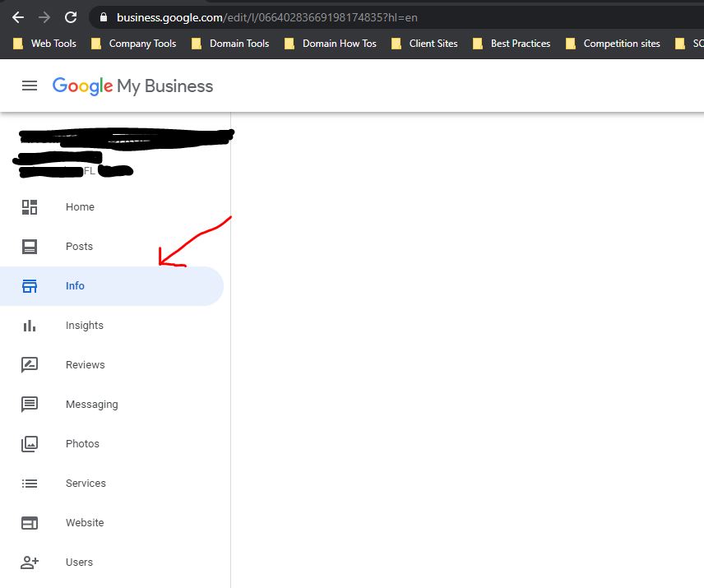This screenshot has width=704, height=588.
Task: Open the Insights label
Action: [x=85, y=326]
